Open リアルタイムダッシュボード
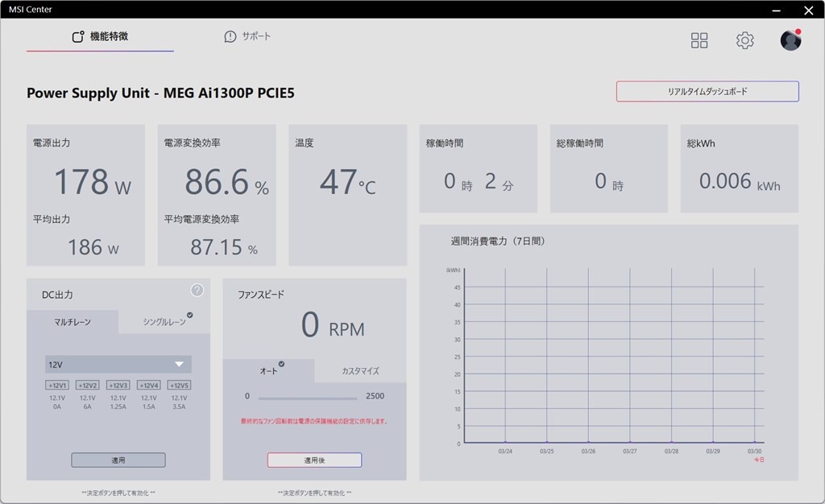 coord(707,92)
